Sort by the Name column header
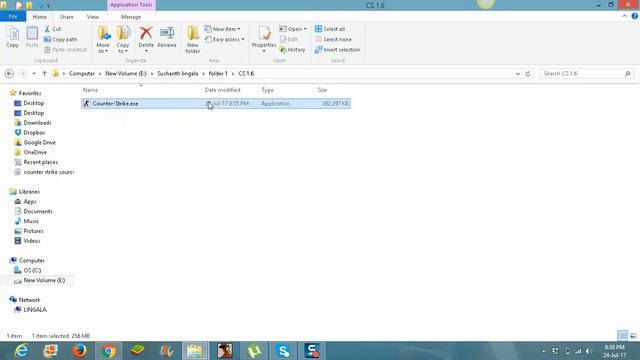 141,90
